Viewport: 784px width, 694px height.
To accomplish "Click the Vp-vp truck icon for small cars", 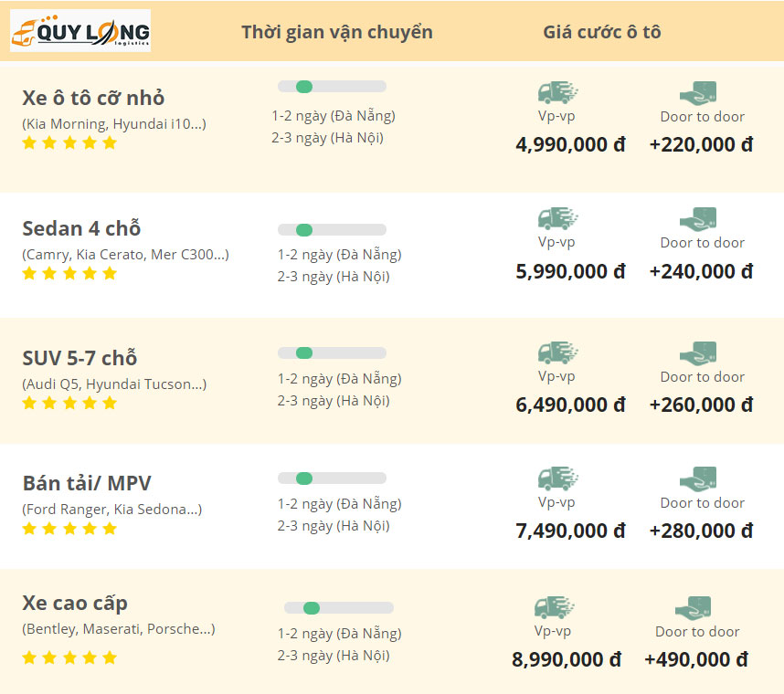I will coord(558,92).
